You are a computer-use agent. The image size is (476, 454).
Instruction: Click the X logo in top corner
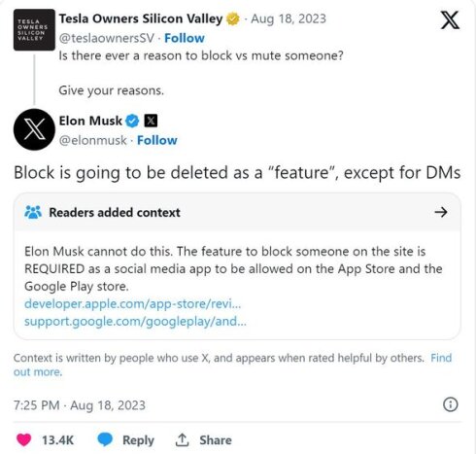[450, 20]
